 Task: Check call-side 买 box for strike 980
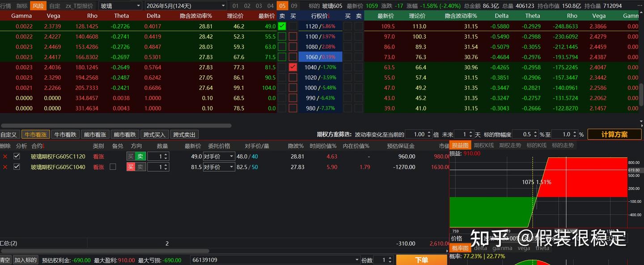click(293, 108)
